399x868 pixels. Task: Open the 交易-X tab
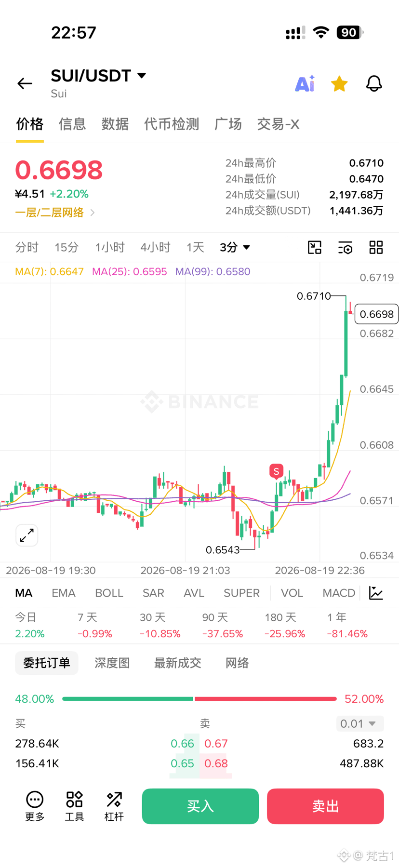pos(278,124)
